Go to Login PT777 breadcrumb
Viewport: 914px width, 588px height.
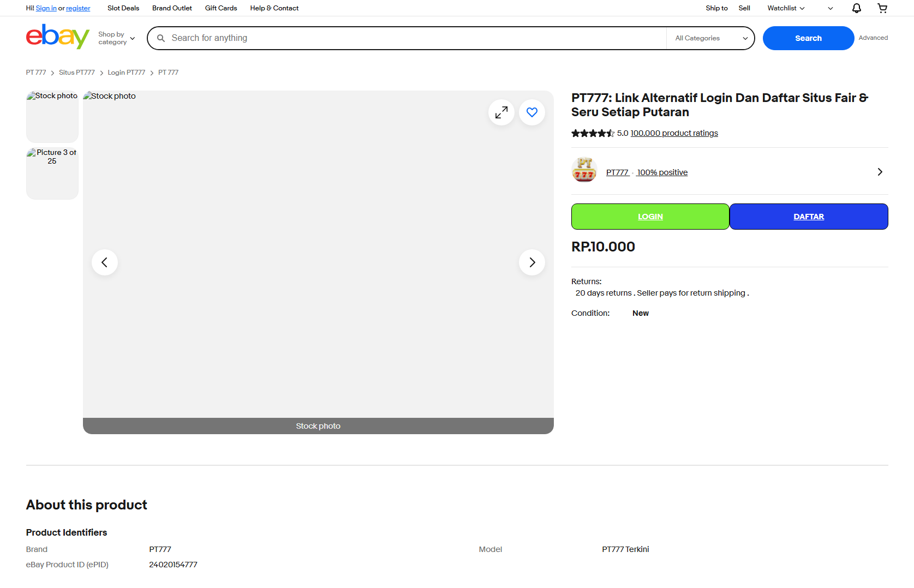tap(127, 73)
